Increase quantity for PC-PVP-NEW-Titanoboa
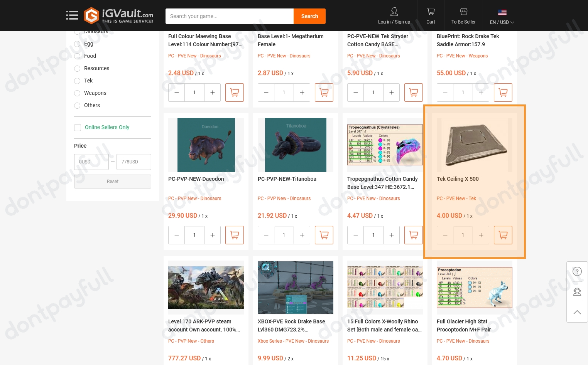This screenshot has width=588, height=365. click(x=302, y=235)
